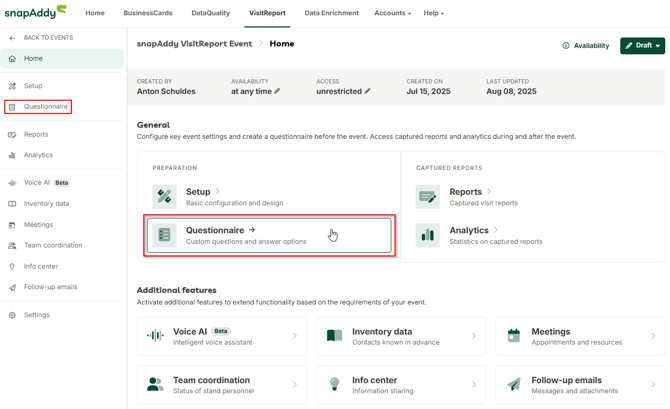Open the Accounts dropdown menu

coord(392,13)
